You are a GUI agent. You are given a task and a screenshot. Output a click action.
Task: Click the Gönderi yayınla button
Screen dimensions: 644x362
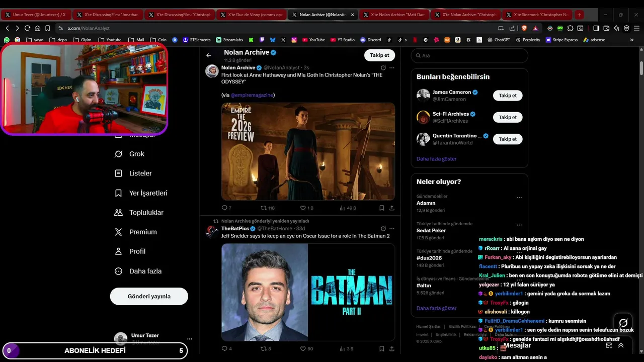click(x=149, y=296)
